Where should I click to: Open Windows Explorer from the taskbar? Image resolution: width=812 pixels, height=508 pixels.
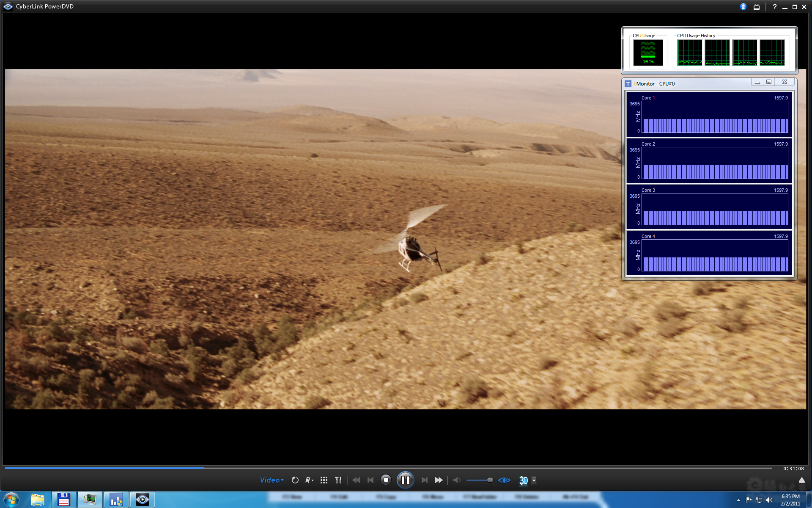pyautogui.click(x=38, y=500)
